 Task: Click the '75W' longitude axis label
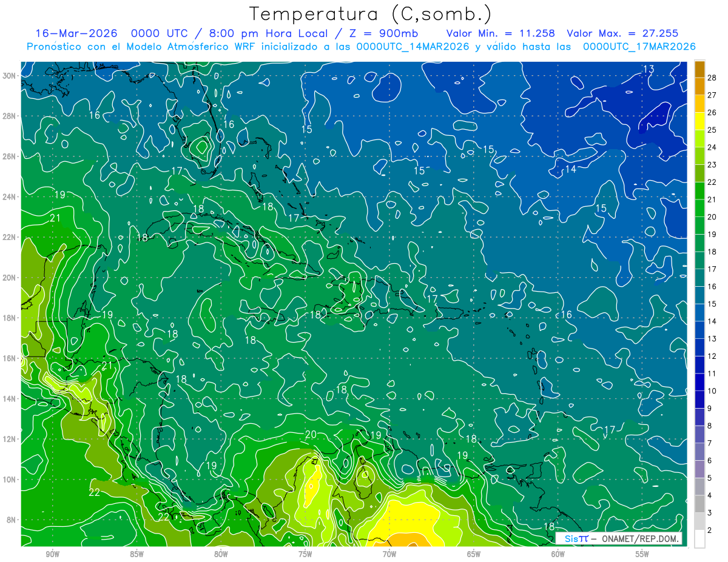(305, 554)
